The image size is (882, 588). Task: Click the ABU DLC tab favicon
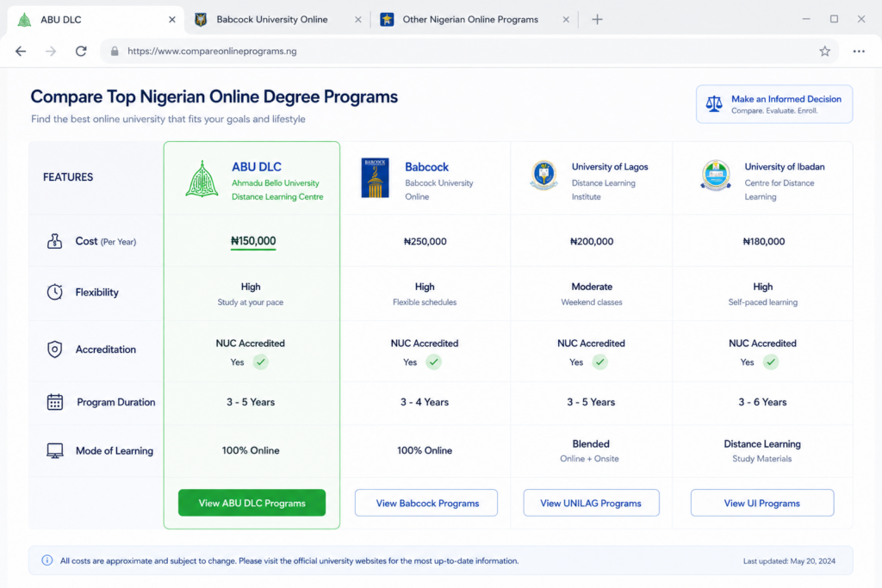tap(24, 20)
